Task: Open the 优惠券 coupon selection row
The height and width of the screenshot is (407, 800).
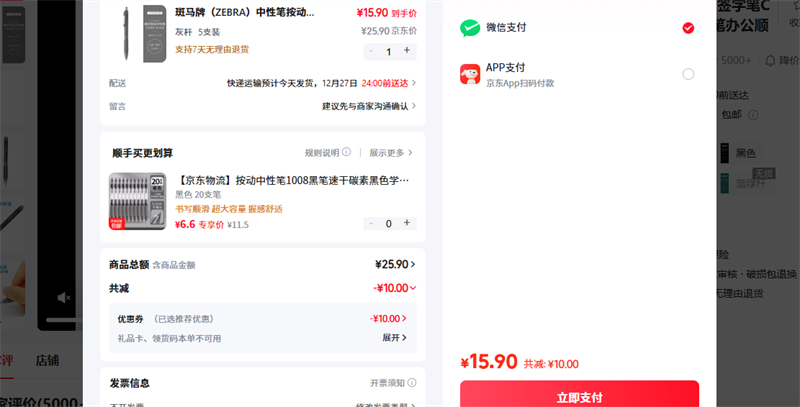Action: pos(262,319)
